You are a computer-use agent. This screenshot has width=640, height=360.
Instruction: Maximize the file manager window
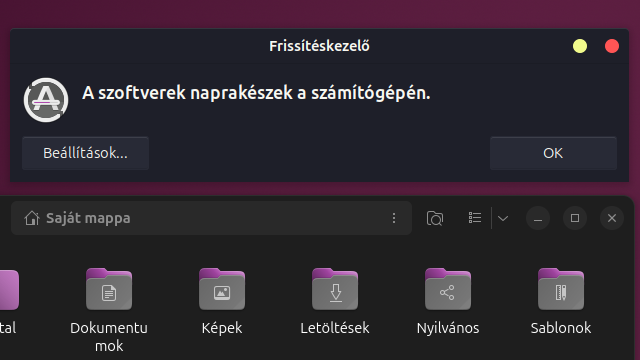pos(575,218)
